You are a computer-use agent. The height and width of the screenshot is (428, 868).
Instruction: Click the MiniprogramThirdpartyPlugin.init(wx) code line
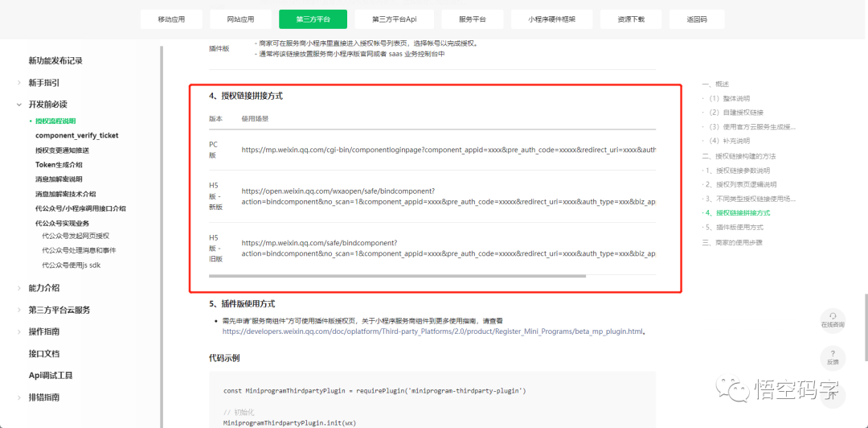click(290, 423)
